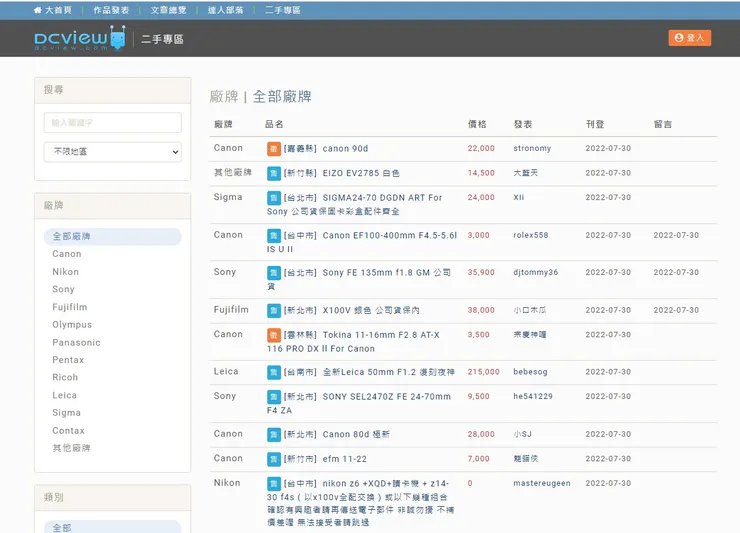Click poster name mastereugeen

click(542, 483)
